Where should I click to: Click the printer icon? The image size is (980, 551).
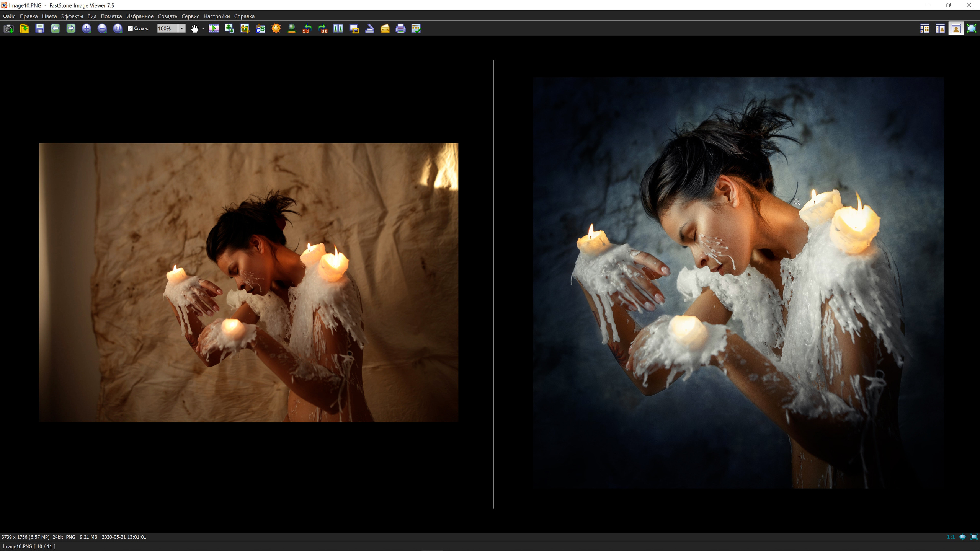click(x=400, y=29)
